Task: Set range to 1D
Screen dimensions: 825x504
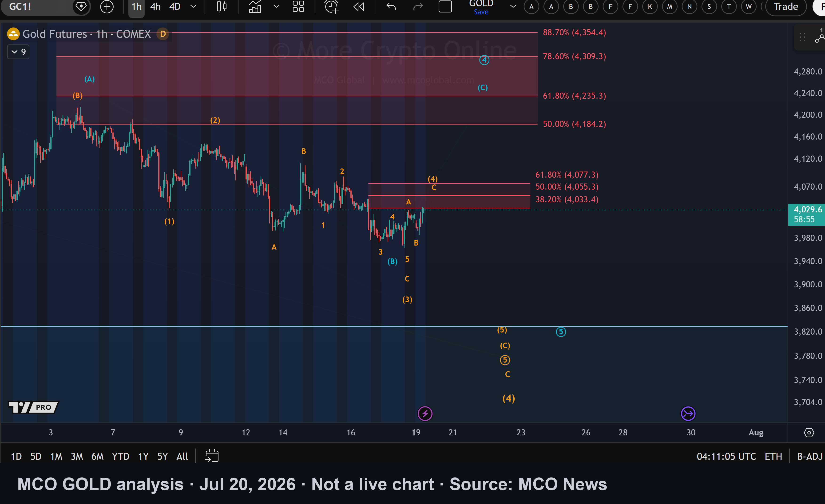Action: tap(16, 456)
